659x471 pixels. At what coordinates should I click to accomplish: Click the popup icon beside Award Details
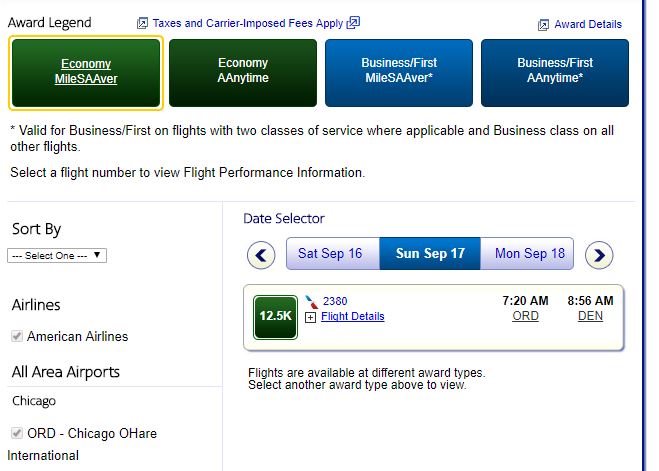[543, 25]
